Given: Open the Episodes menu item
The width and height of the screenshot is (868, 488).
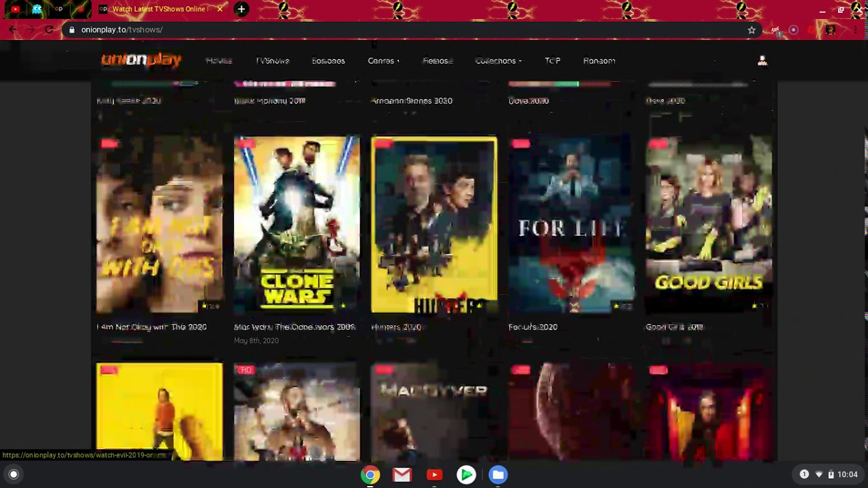Looking at the screenshot, I should tap(328, 61).
